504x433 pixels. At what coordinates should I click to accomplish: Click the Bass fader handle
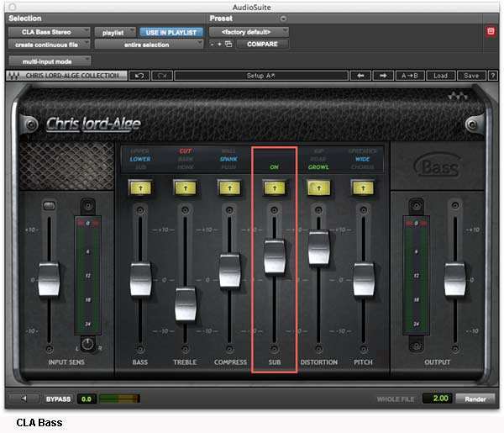[140, 279]
